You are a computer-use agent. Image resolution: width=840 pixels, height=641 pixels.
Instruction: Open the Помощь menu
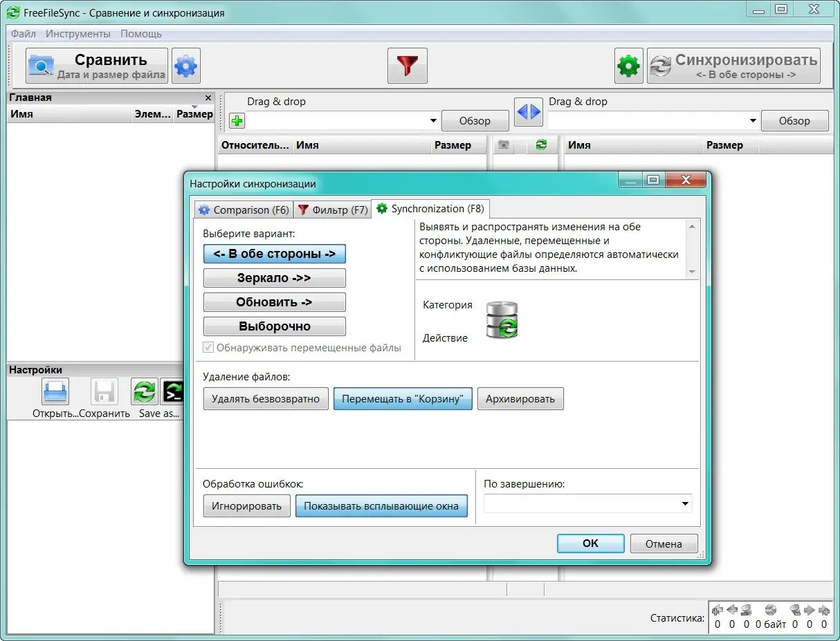pos(141,33)
